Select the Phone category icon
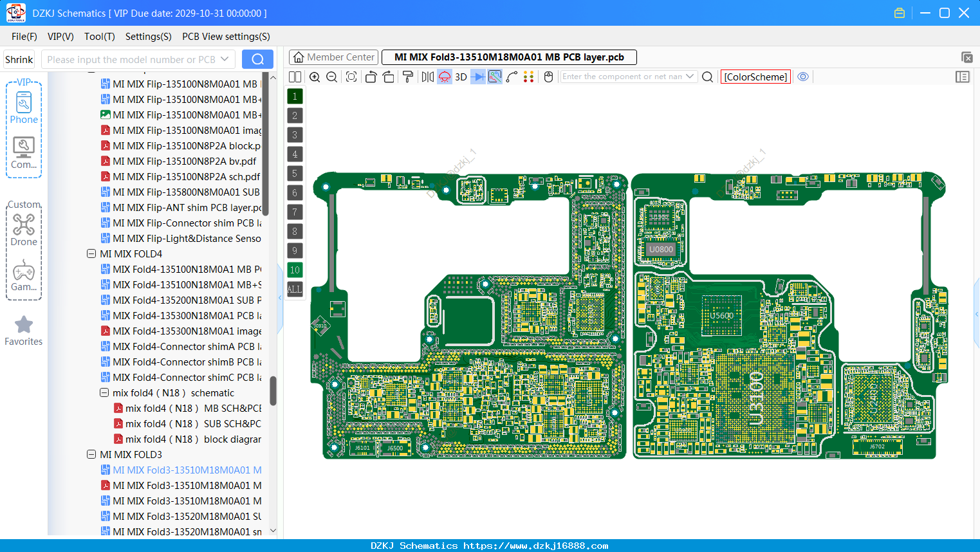The image size is (980, 552). (24, 107)
